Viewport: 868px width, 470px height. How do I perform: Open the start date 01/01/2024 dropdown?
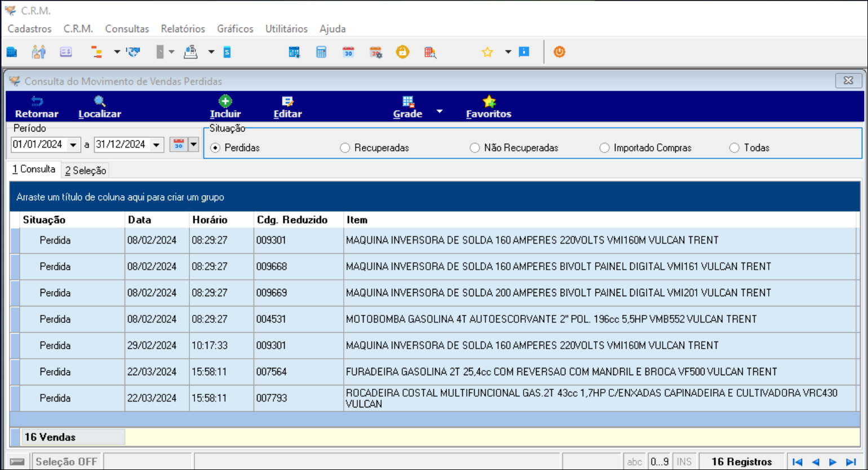pos(74,145)
